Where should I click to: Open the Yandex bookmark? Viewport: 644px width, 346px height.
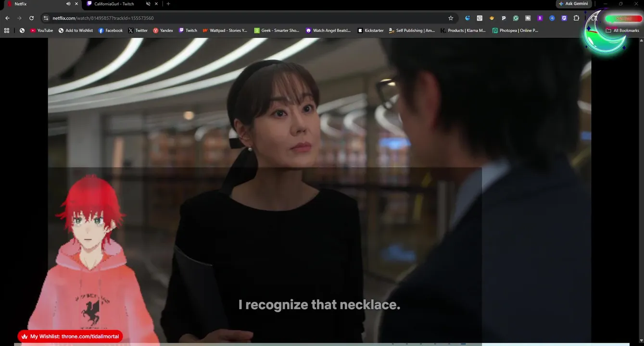[x=163, y=30]
